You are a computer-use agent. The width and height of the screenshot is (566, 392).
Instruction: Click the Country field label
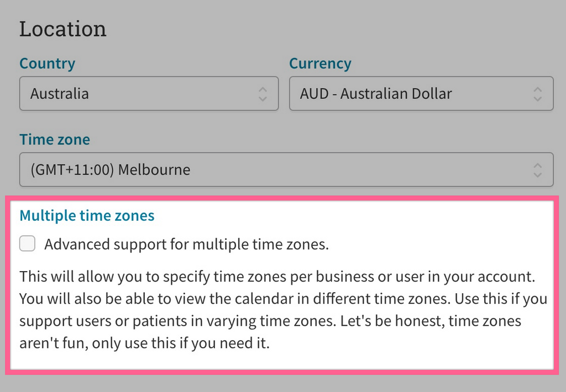click(47, 63)
